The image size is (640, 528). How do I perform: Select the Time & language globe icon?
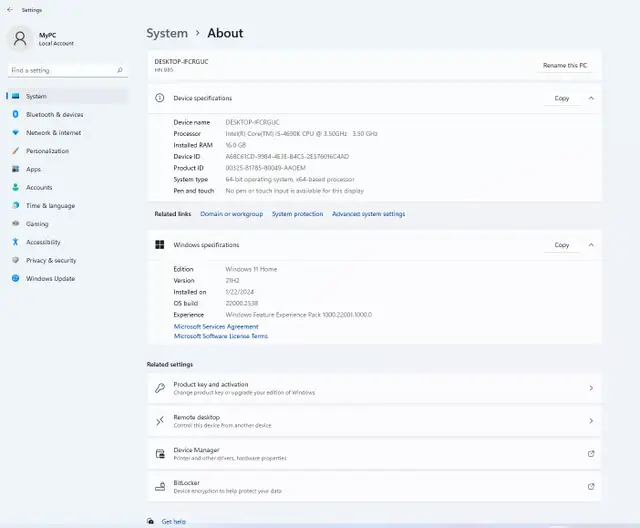16,205
